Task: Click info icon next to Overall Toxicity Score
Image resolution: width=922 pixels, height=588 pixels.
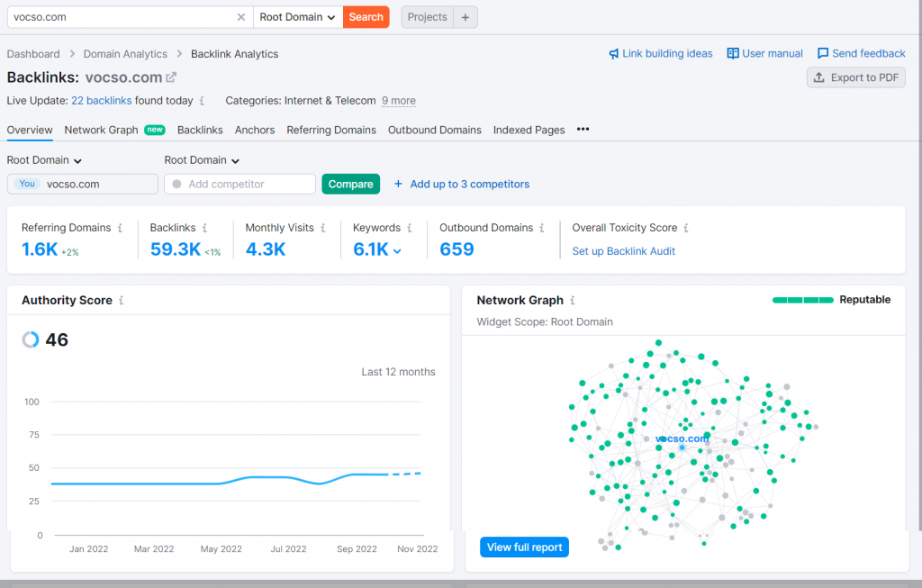Action: coord(685,228)
